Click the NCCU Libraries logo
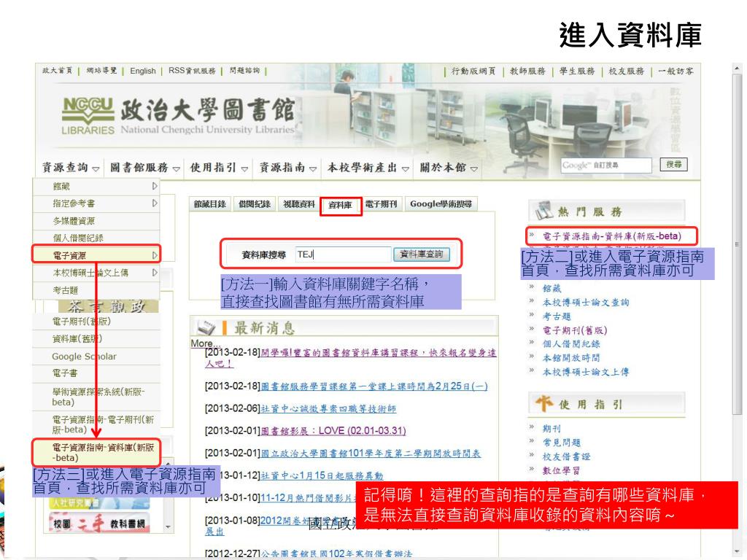The width and height of the screenshot is (747, 560). [x=88, y=116]
